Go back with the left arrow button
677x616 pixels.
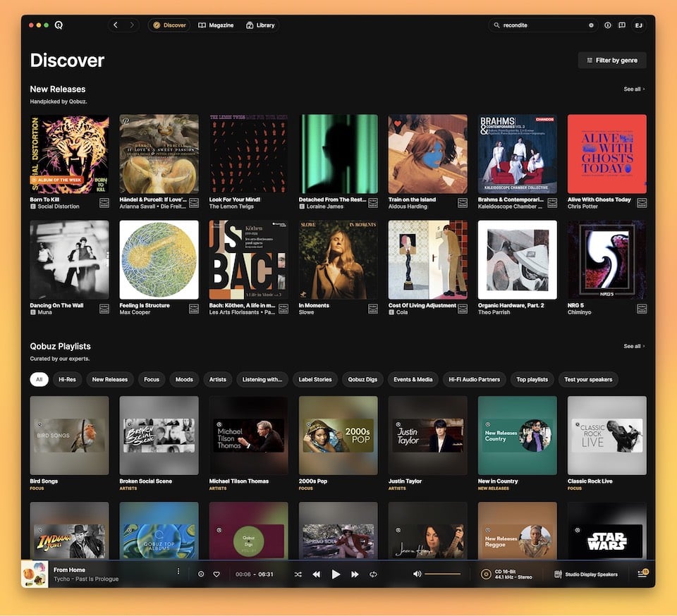115,25
